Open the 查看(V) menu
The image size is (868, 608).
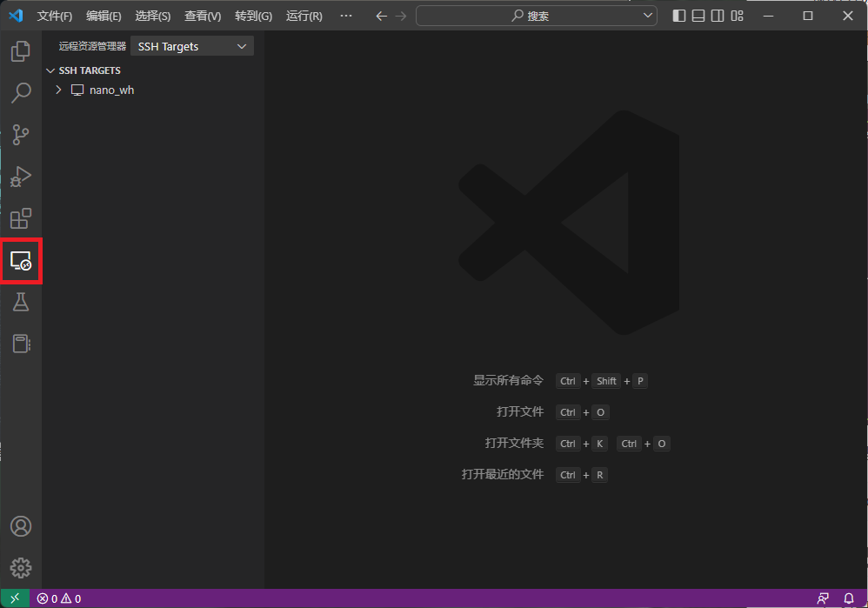pos(203,16)
